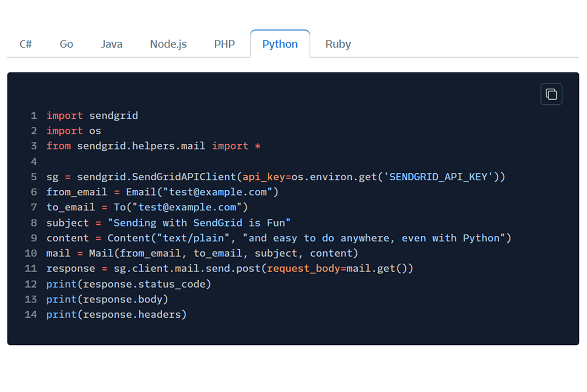Click the 'import os' statement
Image resolution: width=587 pixels, height=392 pixels.
coord(73,131)
